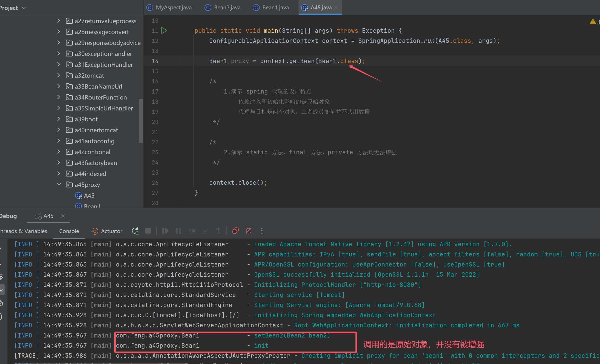Screen dimensions: 600x364
Task: Open the A45 class in project tree
Action: [x=85, y=195]
